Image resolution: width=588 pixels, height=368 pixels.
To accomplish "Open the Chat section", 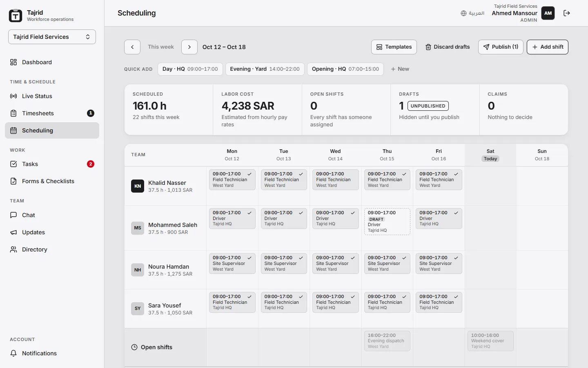I will click(x=52, y=215).
